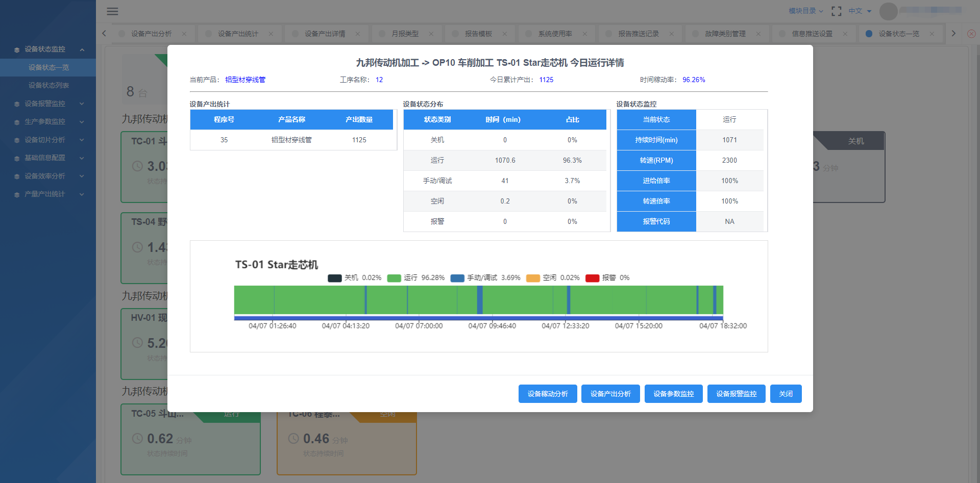Select the 设备状态一览 tab

pyautogui.click(x=899, y=34)
